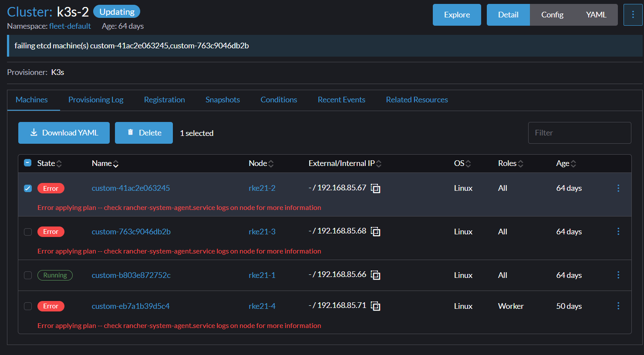Open the cluster actions three-dot menu

(633, 15)
